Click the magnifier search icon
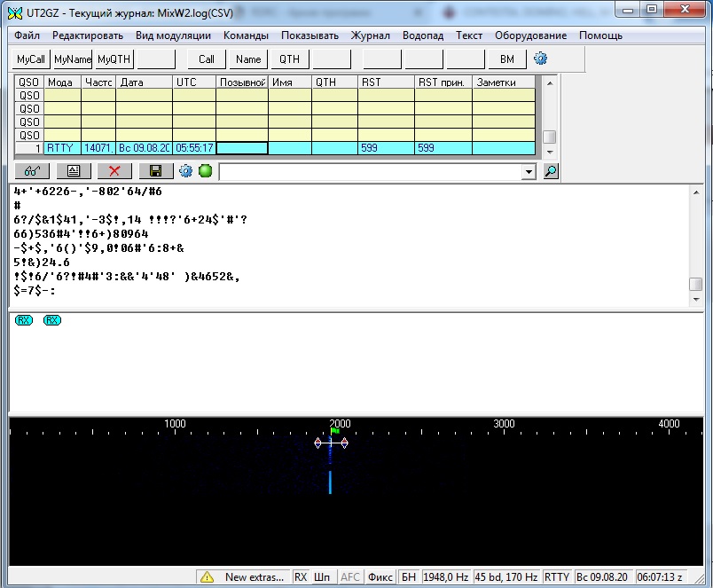Image resolution: width=713 pixels, height=588 pixels. click(551, 171)
